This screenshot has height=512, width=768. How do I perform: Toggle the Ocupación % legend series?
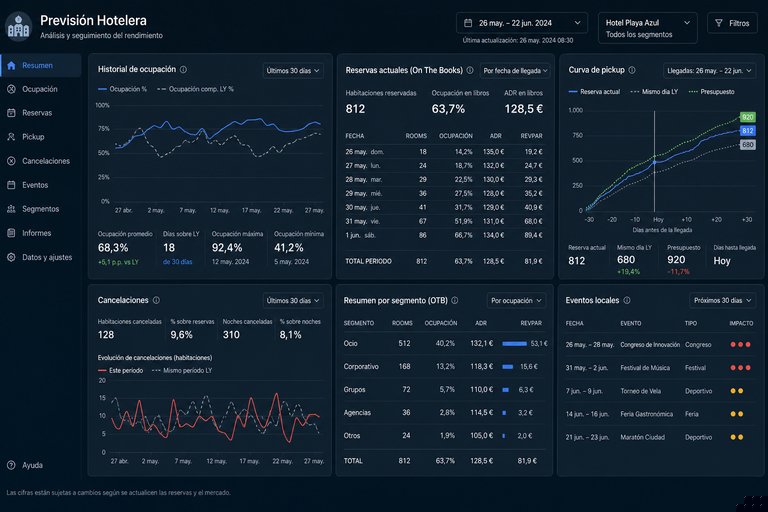point(122,89)
